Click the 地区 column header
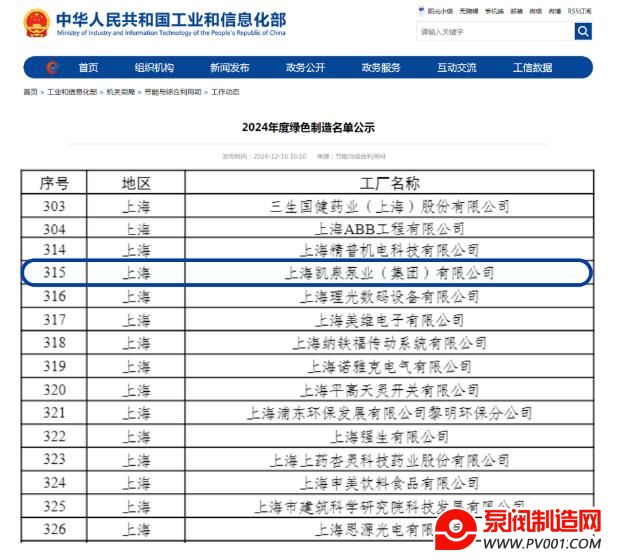The image size is (618, 560). (136, 183)
